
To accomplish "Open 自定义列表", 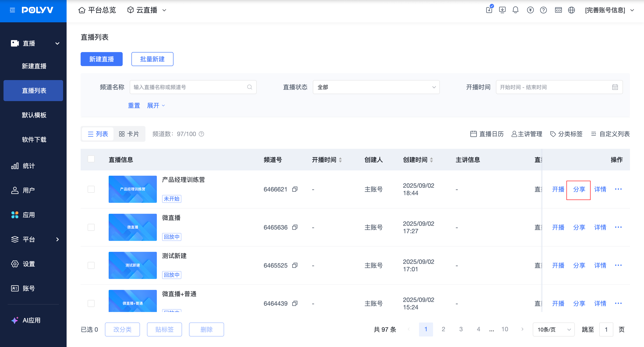I will [x=610, y=134].
